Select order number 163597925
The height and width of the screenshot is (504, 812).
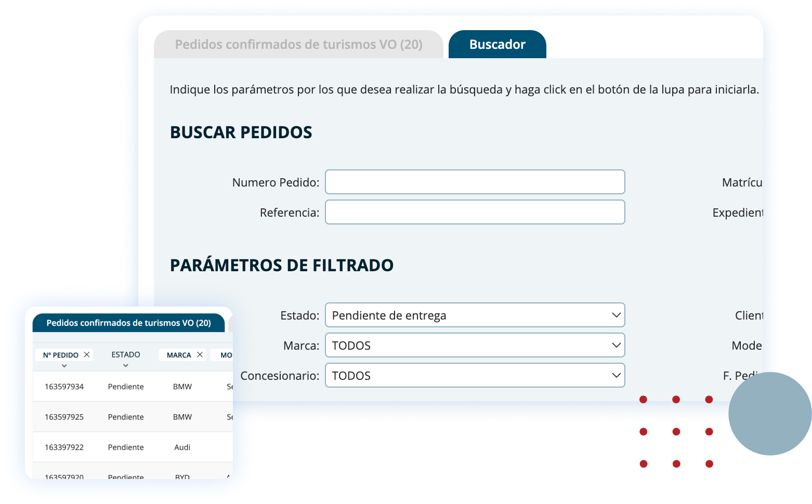click(x=64, y=417)
